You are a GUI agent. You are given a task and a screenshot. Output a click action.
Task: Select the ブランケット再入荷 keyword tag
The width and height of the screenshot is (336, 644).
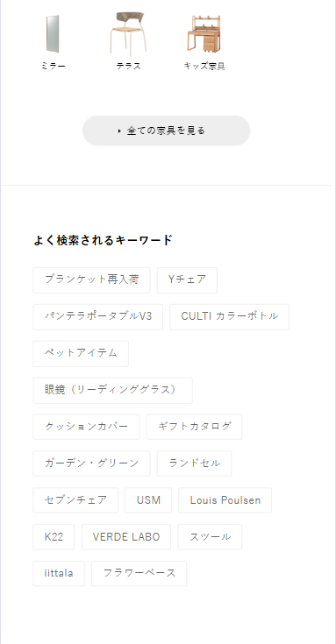[x=92, y=280]
